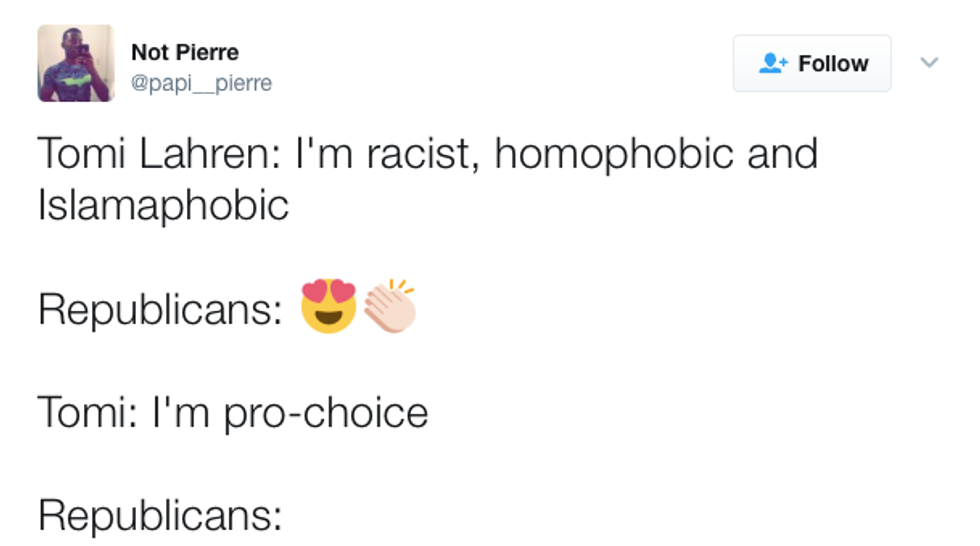Open Not Pierre's profile photo
The width and height of the screenshot is (980, 546).
pyautogui.click(x=76, y=63)
